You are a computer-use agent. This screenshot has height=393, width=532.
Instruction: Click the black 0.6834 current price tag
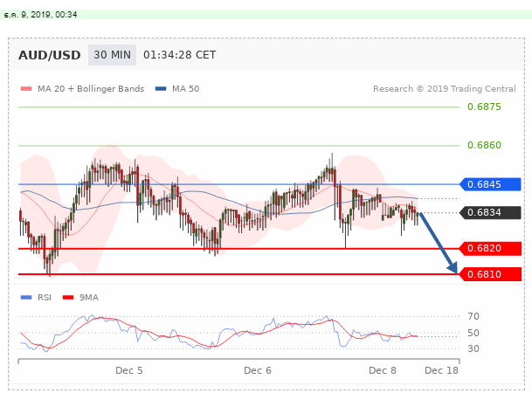click(490, 212)
